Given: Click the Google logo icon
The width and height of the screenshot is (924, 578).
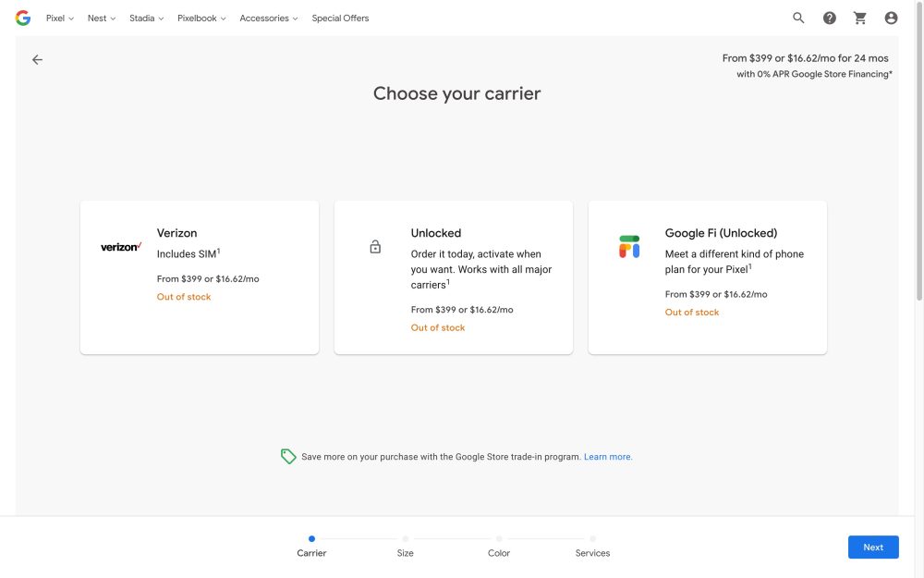Looking at the screenshot, I should pos(23,18).
